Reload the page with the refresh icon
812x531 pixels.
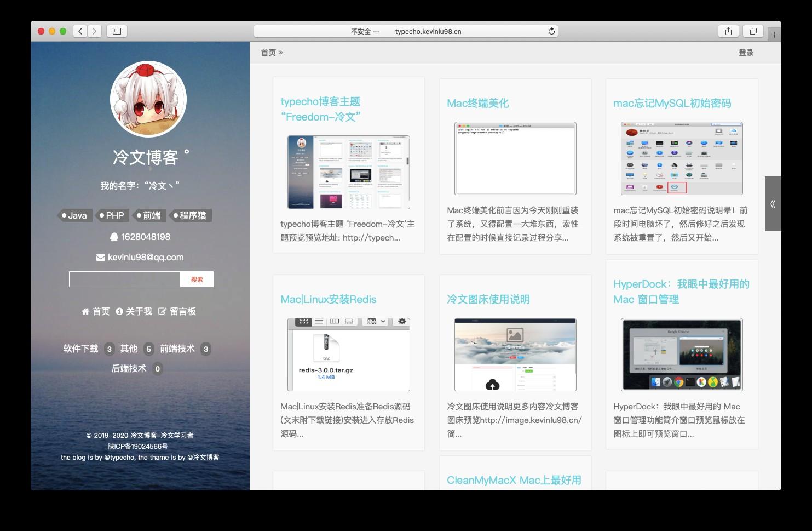[551, 31]
